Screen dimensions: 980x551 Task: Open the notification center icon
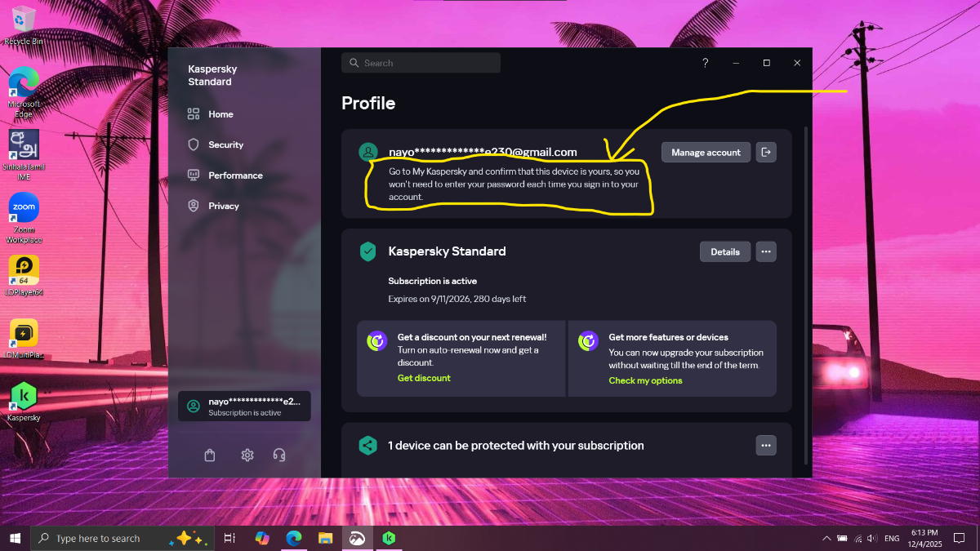tap(960, 538)
